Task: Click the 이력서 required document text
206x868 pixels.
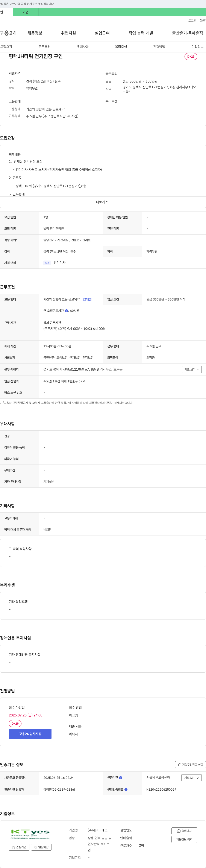Action: (73, 734)
